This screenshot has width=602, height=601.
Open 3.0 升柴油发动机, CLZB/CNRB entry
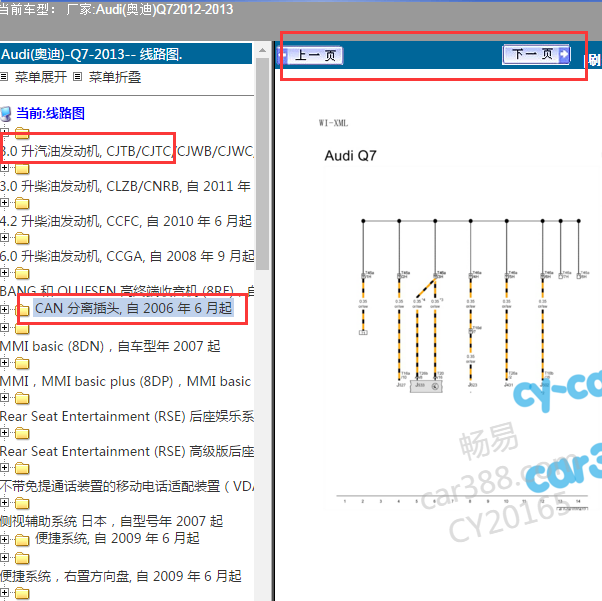tap(125, 186)
